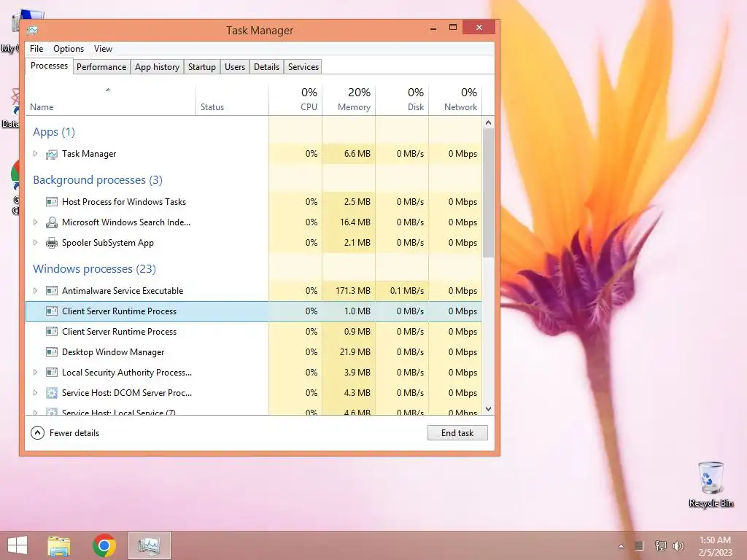747x560 pixels.
Task: Click the Service Host DCOM gear icon
Action: tap(52, 393)
